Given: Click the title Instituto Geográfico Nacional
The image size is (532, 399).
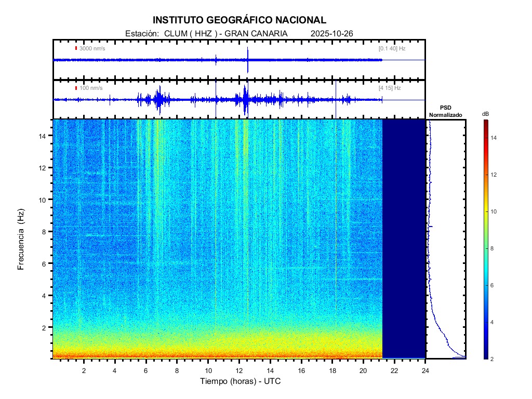Looking at the screenshot, I should click(240, 20).
